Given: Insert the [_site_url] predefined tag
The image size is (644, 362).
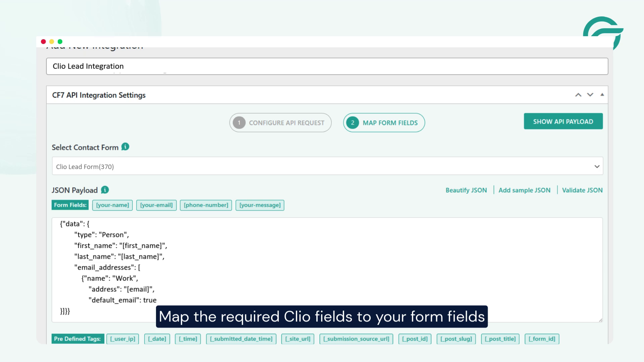Looking at the screenshot, I should point(298,339).
